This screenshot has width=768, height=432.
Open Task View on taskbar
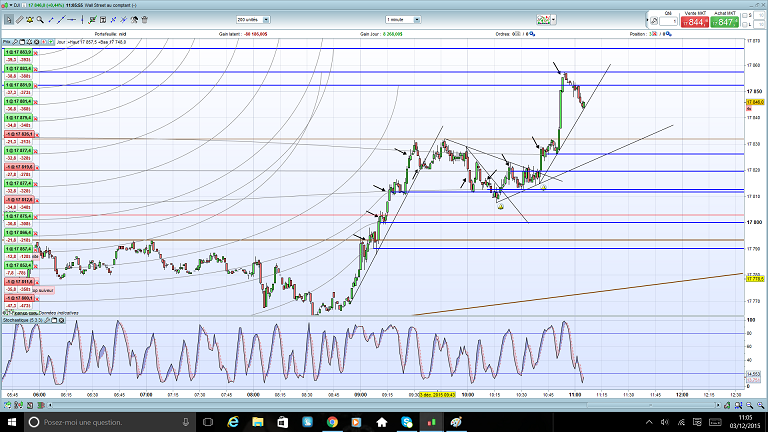click(208, 422)
